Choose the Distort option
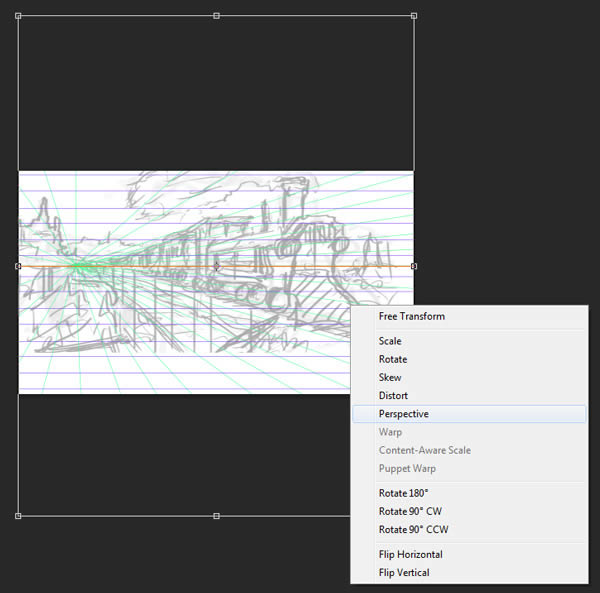The image size is (600, 593). click(469, 396)
